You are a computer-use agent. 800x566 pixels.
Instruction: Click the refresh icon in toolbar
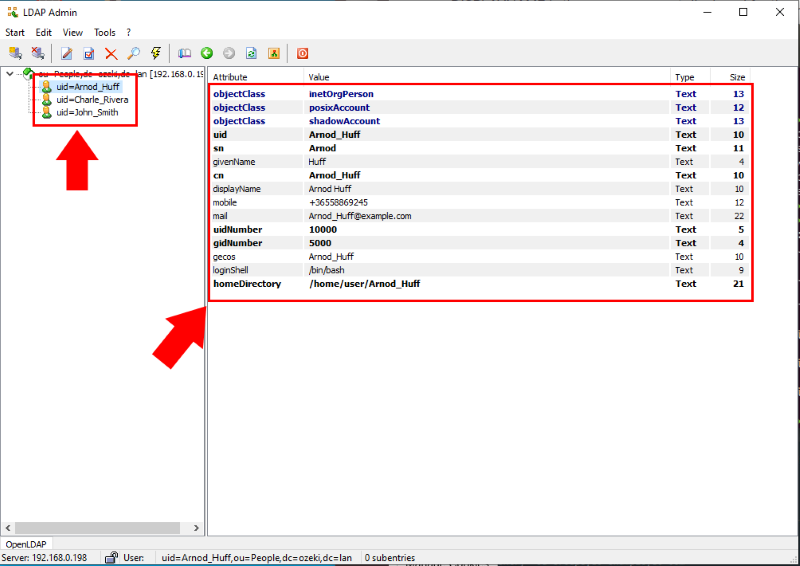point(251,53)
